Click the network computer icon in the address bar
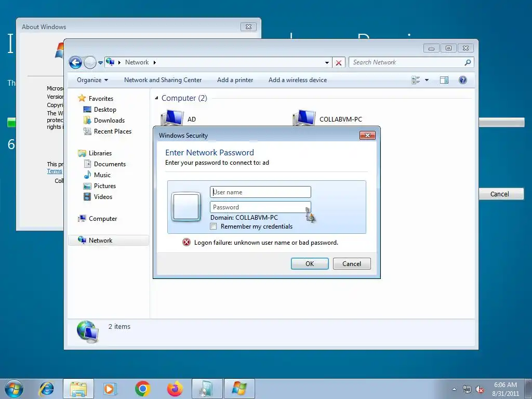The width and height of the screenshot is (532, 399). pos(110,62)
